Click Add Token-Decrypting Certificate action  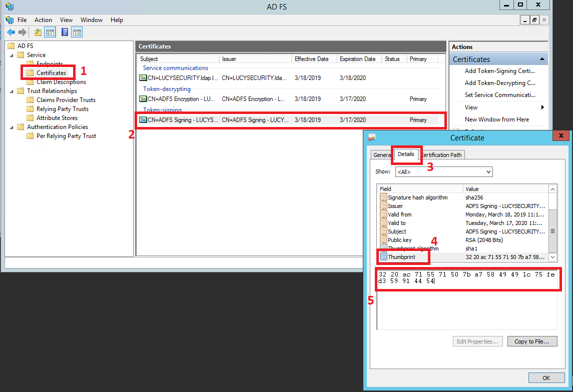coord(500,83)
